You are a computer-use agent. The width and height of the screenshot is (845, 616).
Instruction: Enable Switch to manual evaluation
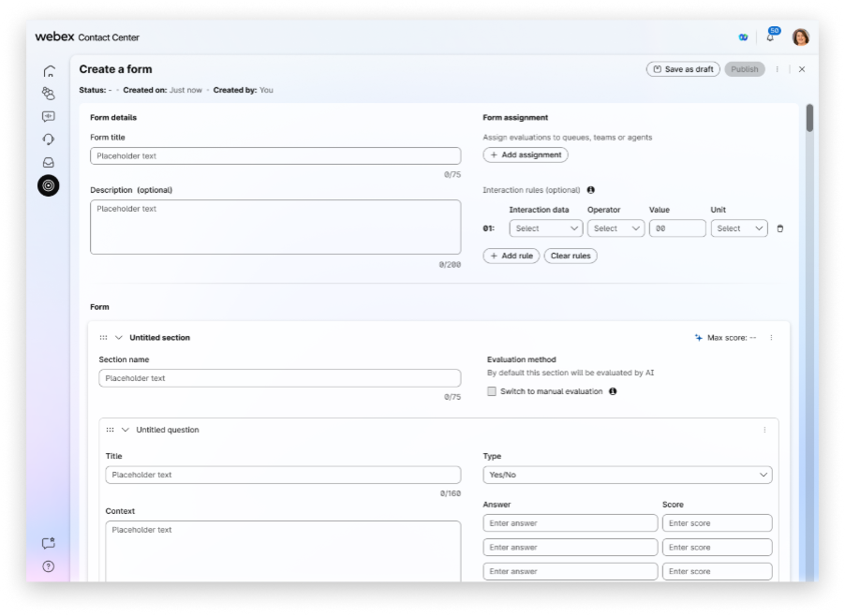(492, 391)
